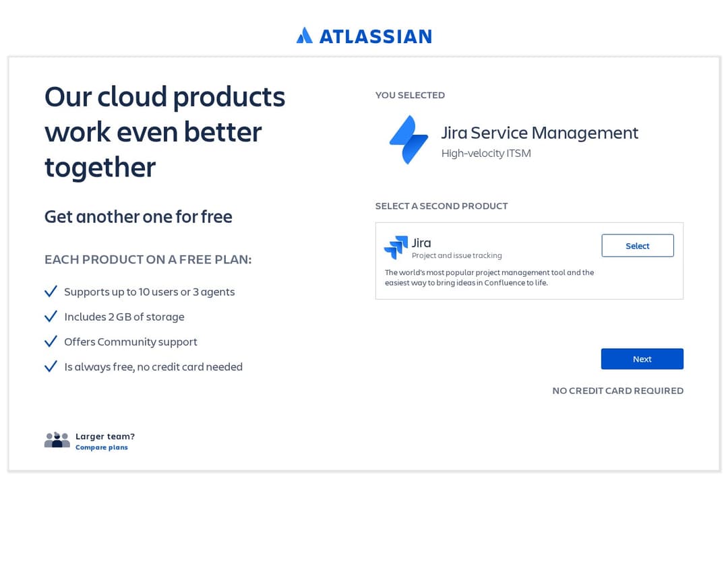Click the Next button to continue

pyautogui.click(x=642, y=359)
